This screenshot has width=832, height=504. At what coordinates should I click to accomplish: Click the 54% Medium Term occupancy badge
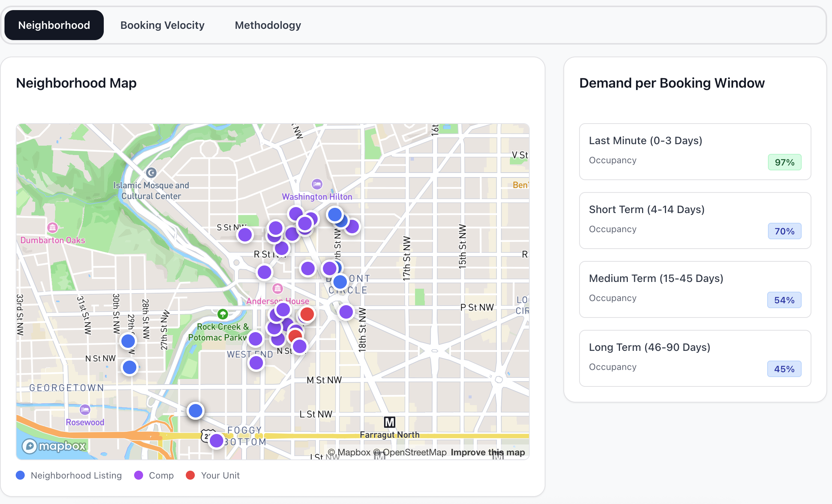pyautogui.click(x=784, y=300)
